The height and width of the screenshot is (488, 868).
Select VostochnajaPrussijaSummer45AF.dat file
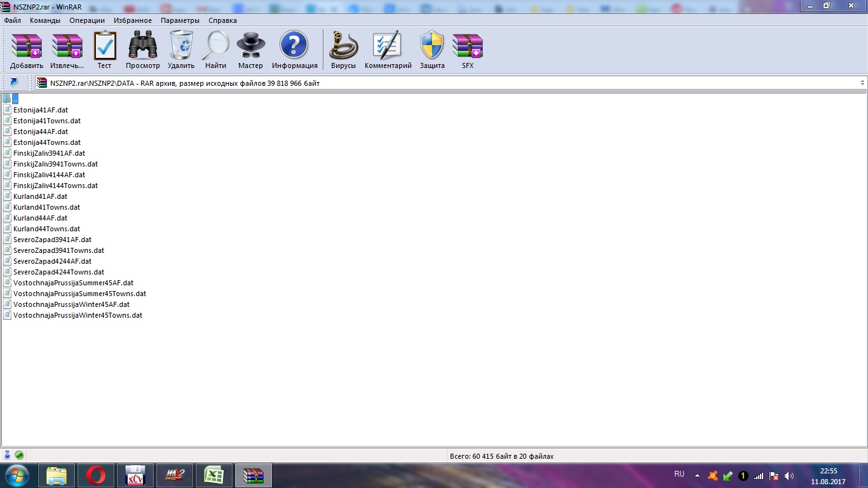point(73,283)
